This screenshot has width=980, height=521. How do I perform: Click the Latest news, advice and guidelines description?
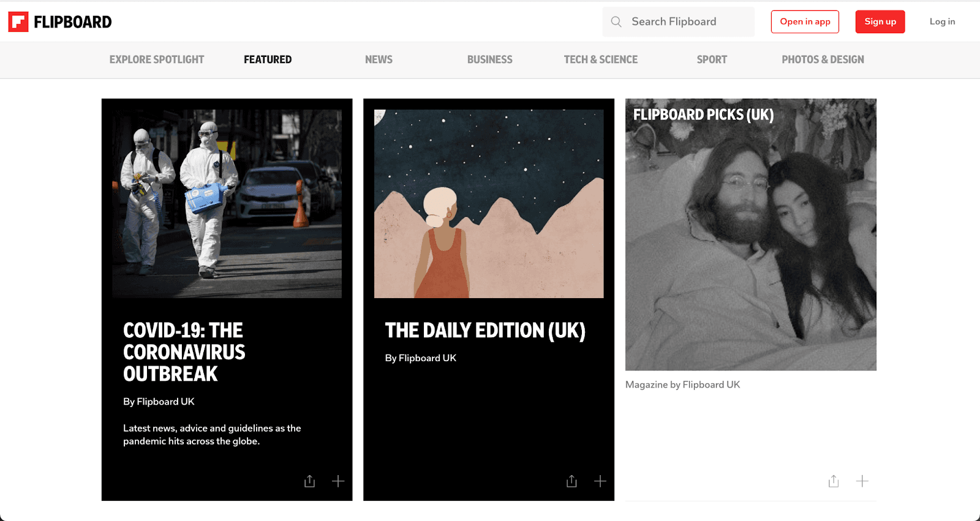pyautogui.click(x=212, y=435)
